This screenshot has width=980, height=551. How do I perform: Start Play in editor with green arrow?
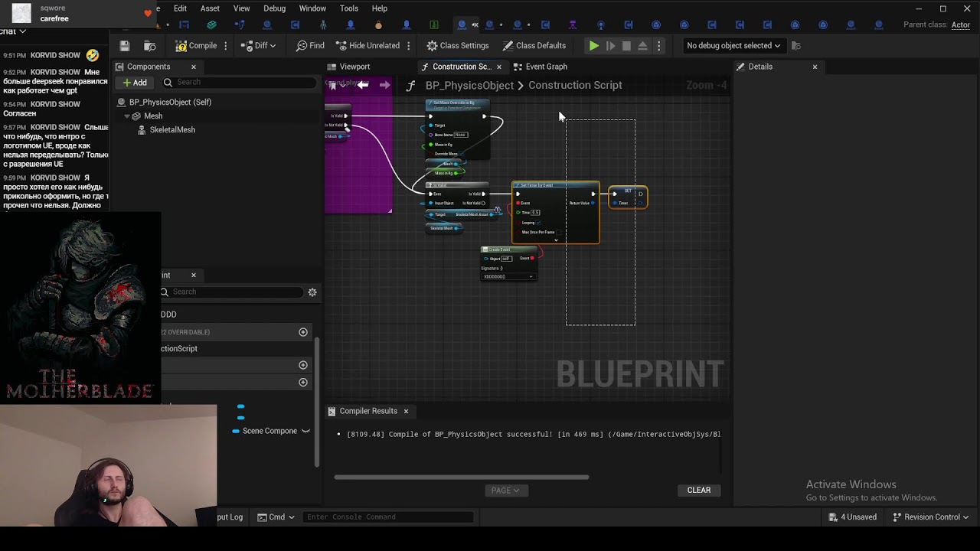pos(593,46)
